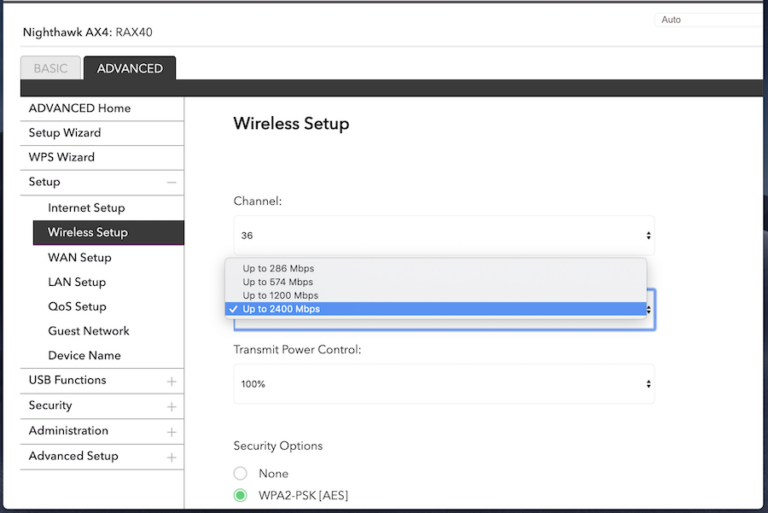Select the None security radio button
The image size is (768, 513).
[240, 473]
